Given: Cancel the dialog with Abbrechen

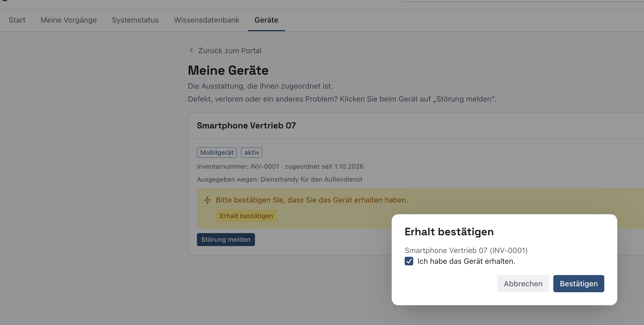Looking at the screenshot, I should (523, 284).
